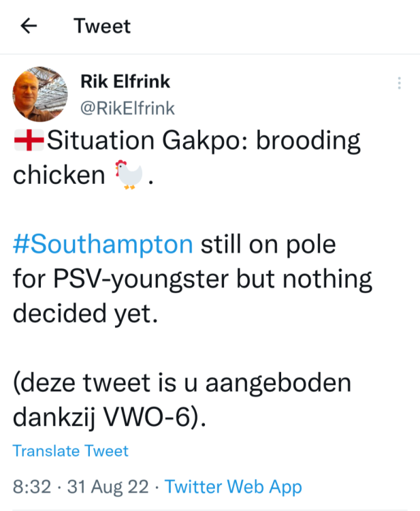The width and height of the screenshot is (420, 511).
Task: Click the display name Rik Elfrink
Action: (125, 82)
